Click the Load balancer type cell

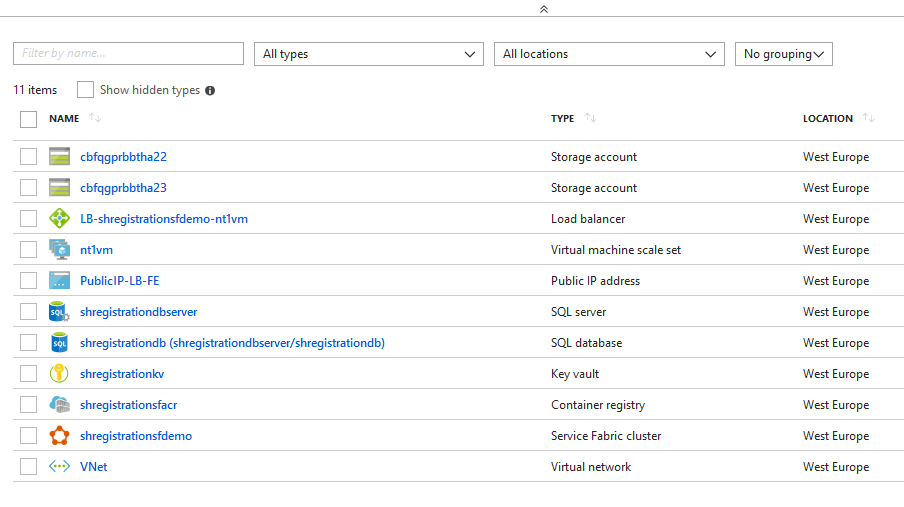(588, 219)
